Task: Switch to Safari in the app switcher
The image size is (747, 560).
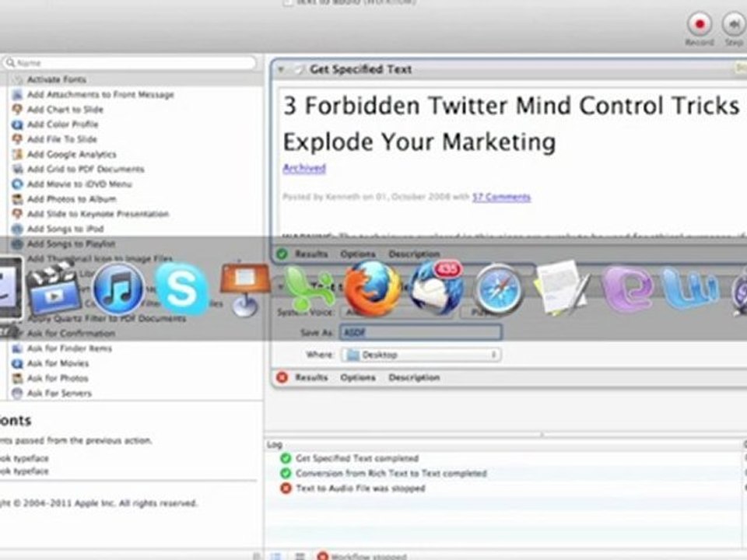Action: (498, 289)
